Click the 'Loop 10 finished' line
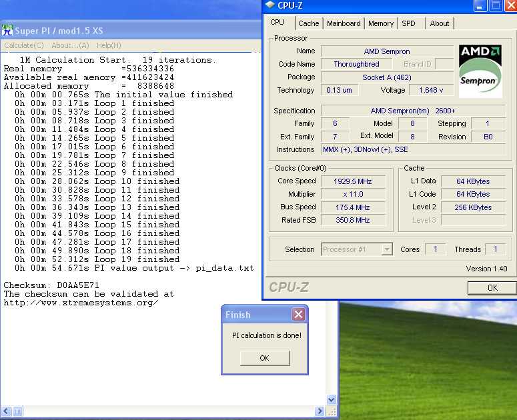The height and width of the screenshot is (420, 517). pyautogui.click(x=97, y=181)
